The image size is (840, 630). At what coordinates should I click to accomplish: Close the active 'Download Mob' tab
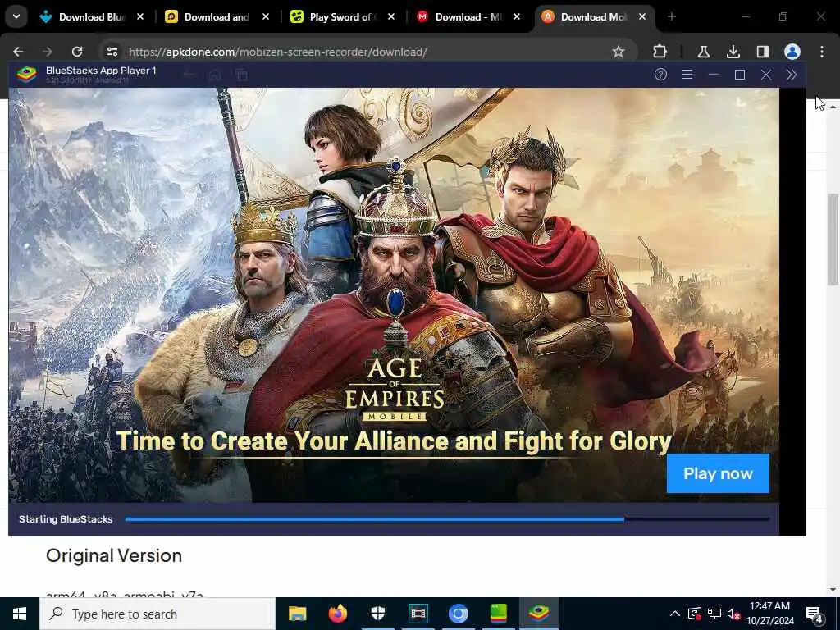coord(641,16)
